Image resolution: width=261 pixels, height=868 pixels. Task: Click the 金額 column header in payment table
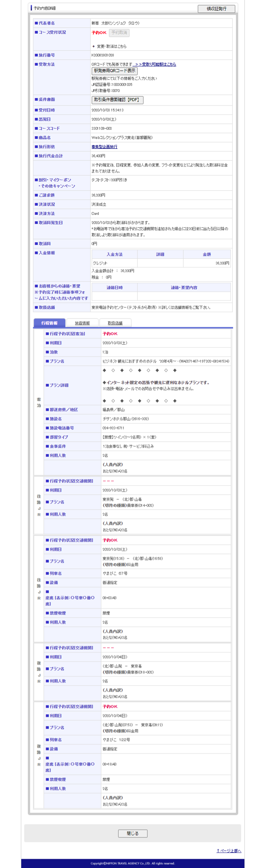207,255
